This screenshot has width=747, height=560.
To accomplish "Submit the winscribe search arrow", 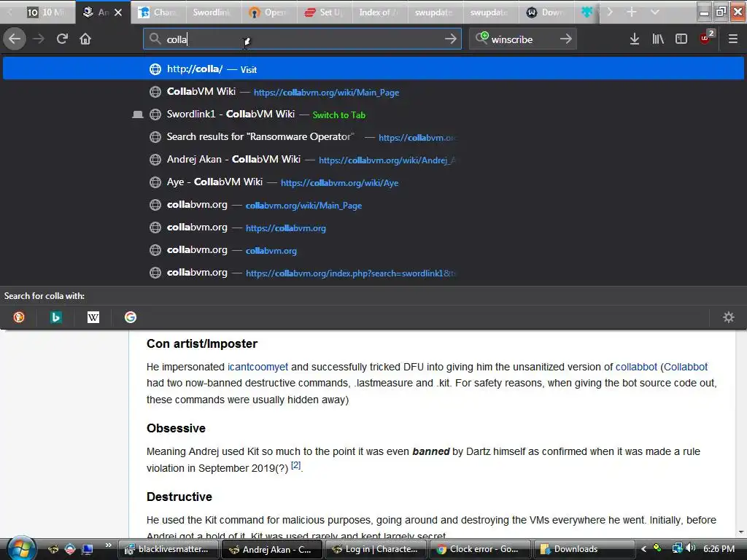I will point(565,39).
